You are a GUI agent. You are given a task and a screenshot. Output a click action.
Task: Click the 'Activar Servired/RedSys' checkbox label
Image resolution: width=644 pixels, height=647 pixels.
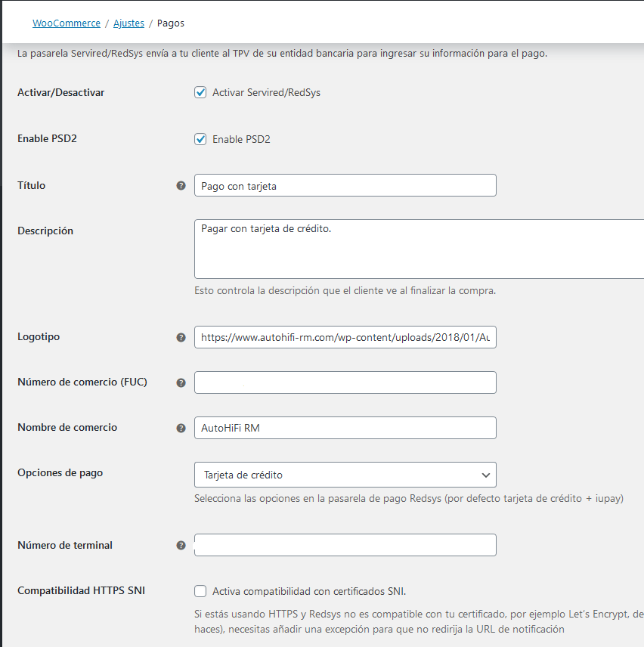(x=267, y=92)
